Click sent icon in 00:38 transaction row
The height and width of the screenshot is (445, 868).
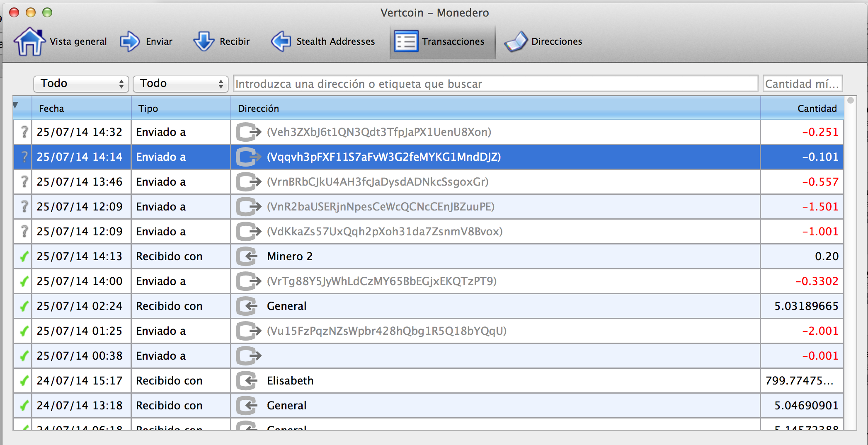pyautogui.click(x=248, y=356)
